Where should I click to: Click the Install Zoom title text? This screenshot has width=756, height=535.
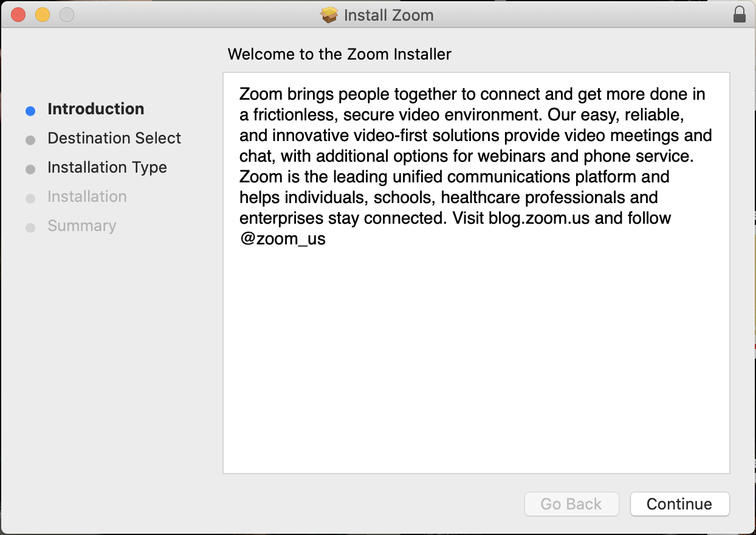(389, 15)
